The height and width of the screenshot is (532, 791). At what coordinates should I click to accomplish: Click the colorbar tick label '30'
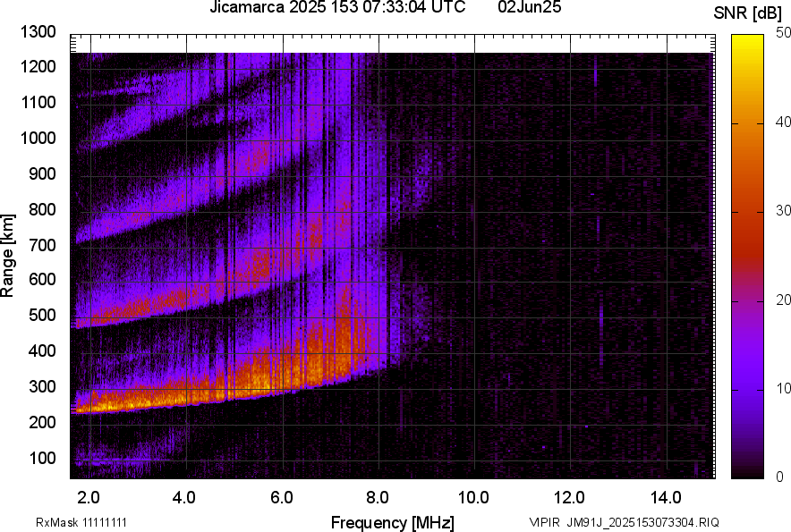pos(783,211)
